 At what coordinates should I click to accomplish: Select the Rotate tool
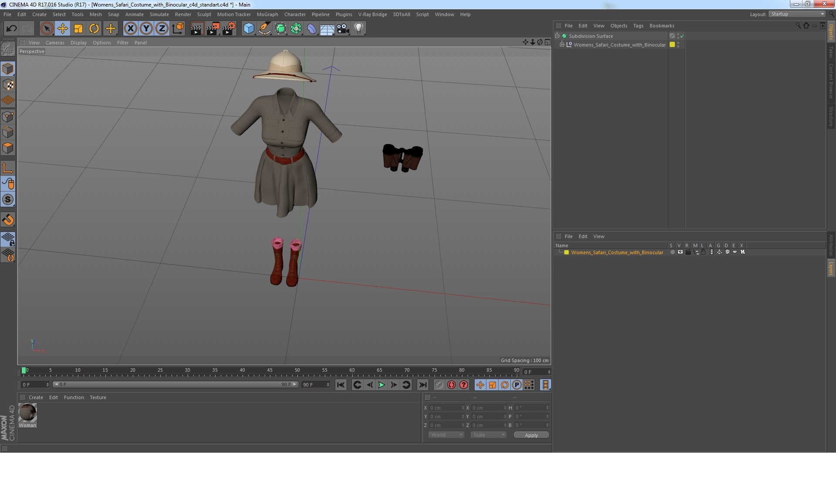[94, 29]
